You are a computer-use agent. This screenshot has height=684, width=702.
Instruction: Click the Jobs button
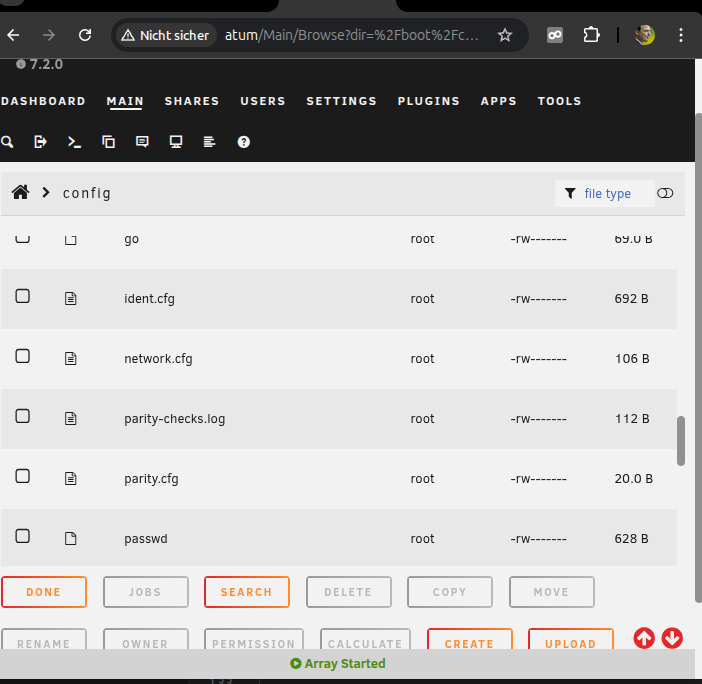[x=146, y=592]
